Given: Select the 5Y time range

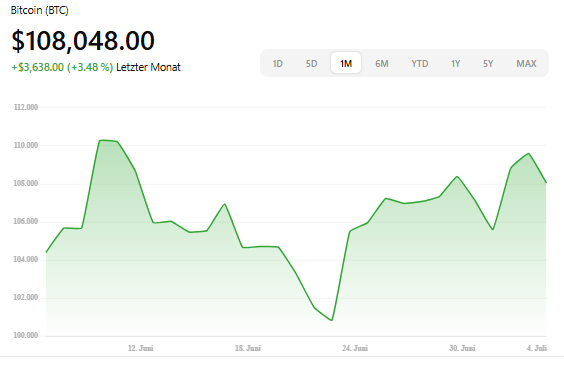Looking at the screenshot, I should (x=488, y=64).
